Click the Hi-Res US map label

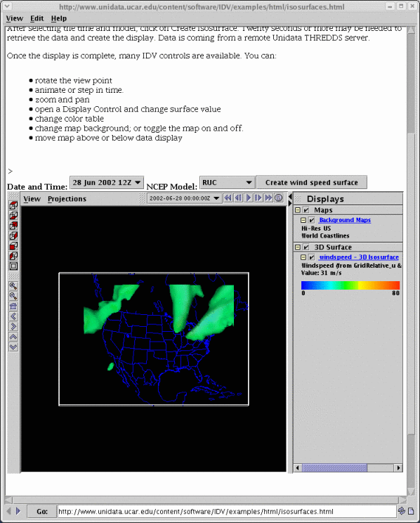click(316, 228)
